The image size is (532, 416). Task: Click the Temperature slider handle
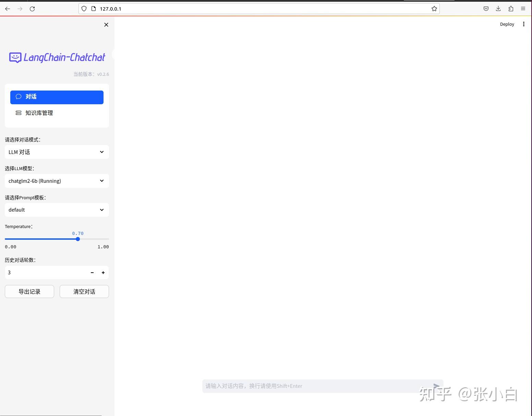[x=78, y=239]
